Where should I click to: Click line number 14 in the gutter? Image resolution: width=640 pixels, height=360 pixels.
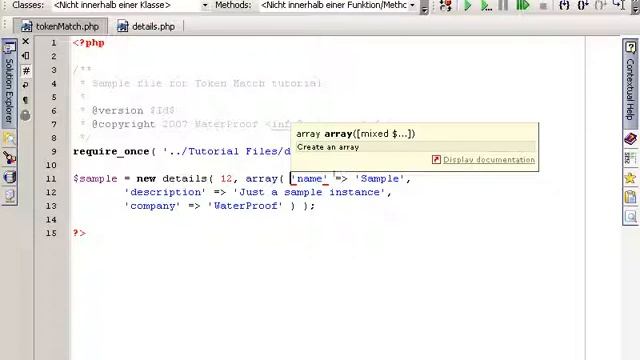[x=51, y=220]
